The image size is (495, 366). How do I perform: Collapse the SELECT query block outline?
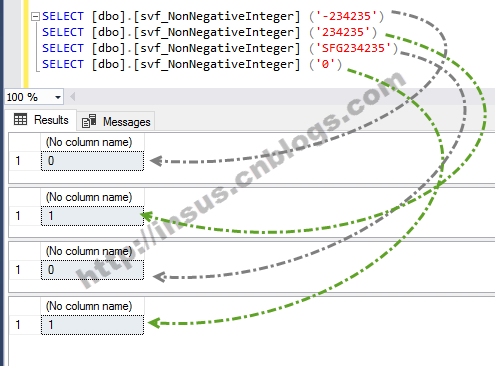tap(35, 16)
